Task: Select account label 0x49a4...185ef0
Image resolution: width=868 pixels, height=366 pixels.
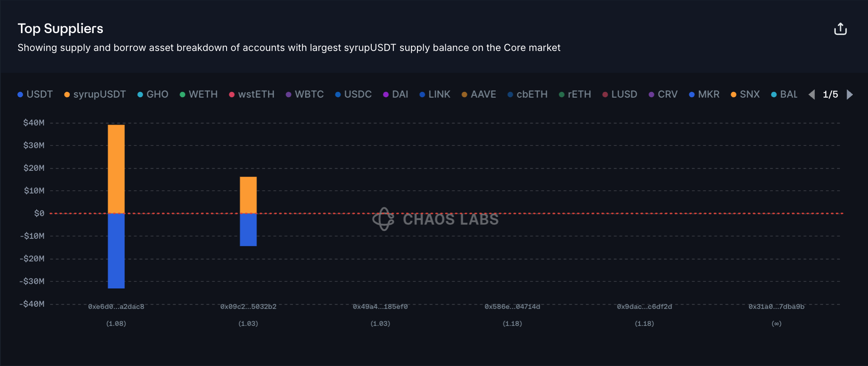Action: pos(380,307)
